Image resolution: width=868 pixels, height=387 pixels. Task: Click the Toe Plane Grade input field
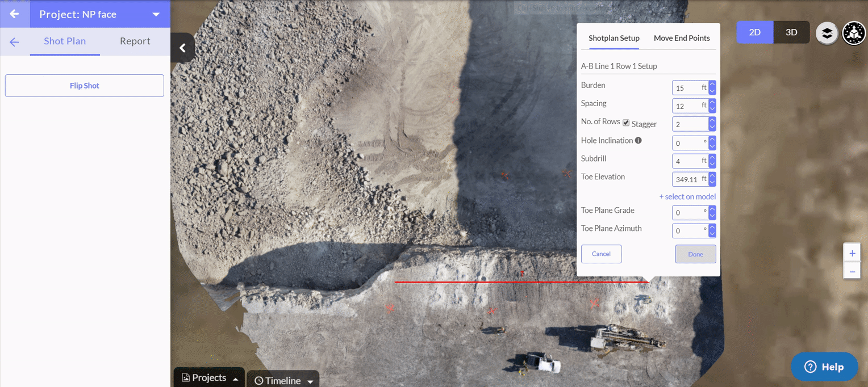(690, 213)
